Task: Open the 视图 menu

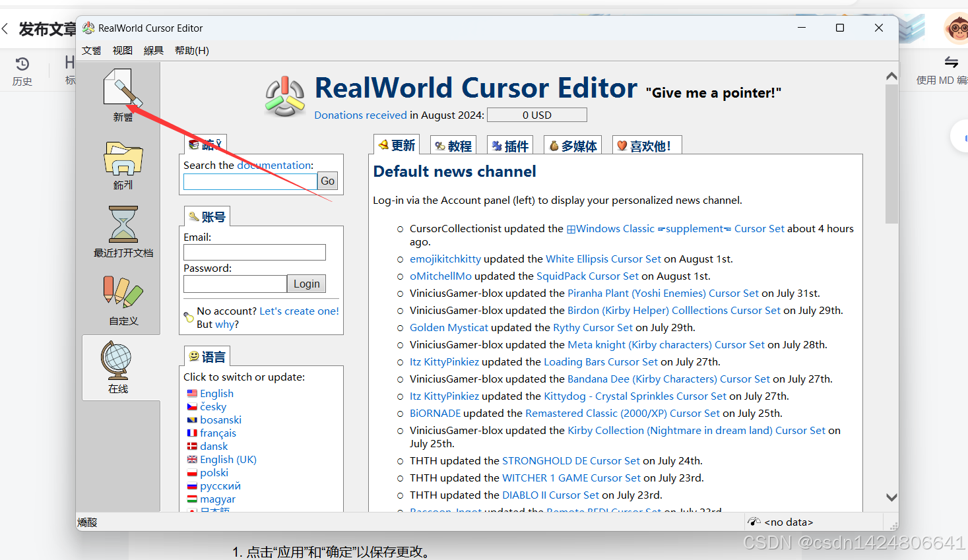Action: click(123, 51)
